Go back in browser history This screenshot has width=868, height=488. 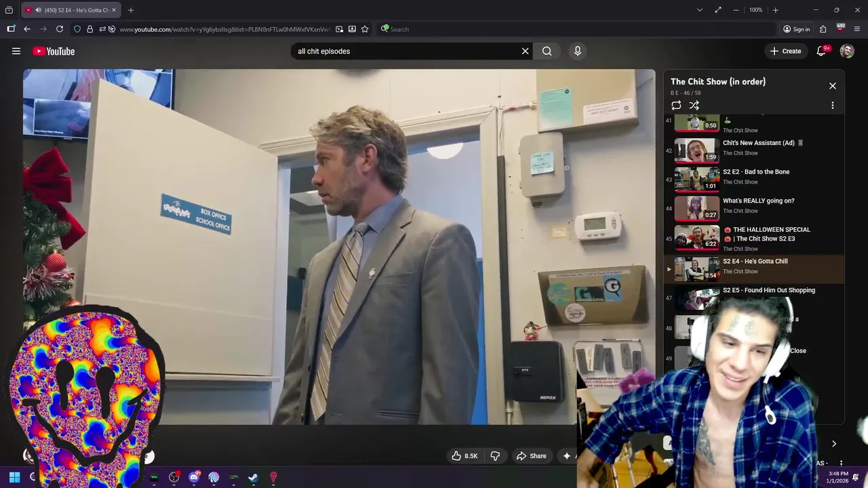[26, 29]
